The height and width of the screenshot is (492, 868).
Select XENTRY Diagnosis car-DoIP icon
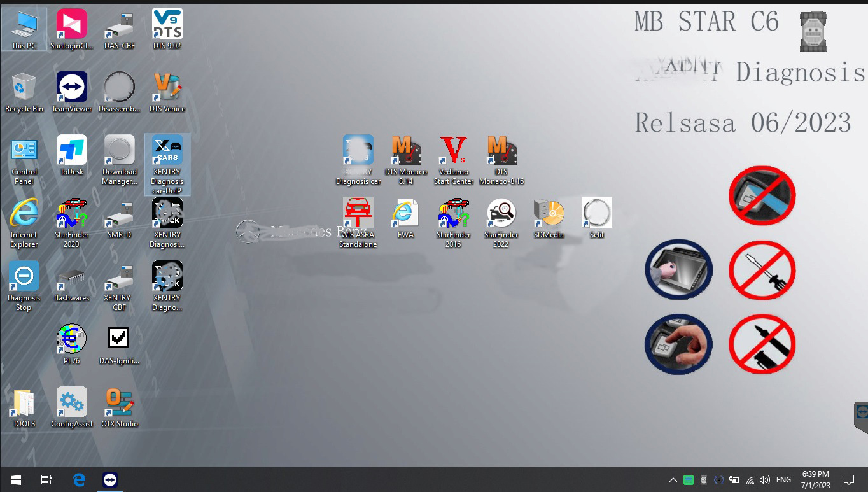click(167, 165)
